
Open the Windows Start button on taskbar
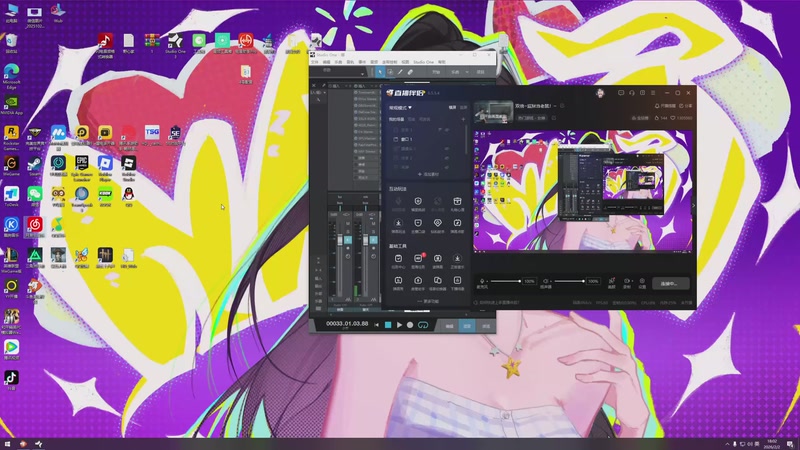(x=7, y=444)
